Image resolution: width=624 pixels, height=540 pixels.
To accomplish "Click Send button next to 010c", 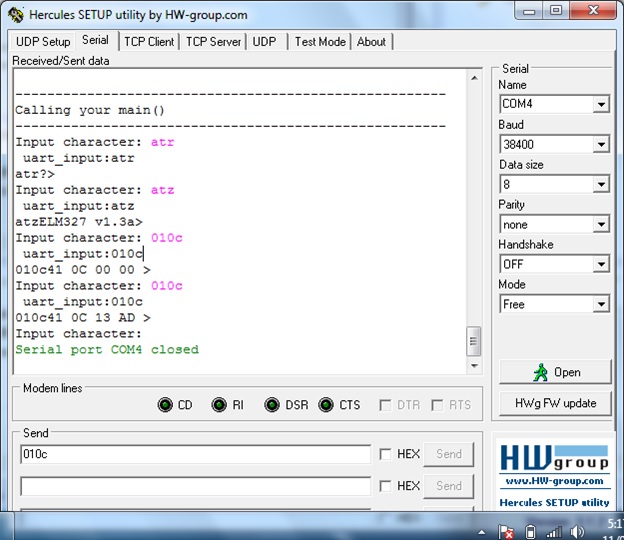I will 449,454.
